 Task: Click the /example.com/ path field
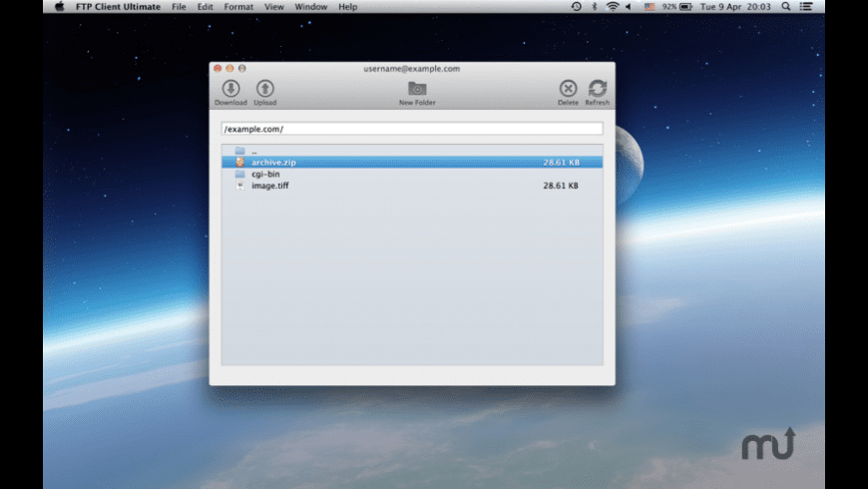[x=412, y=129]
